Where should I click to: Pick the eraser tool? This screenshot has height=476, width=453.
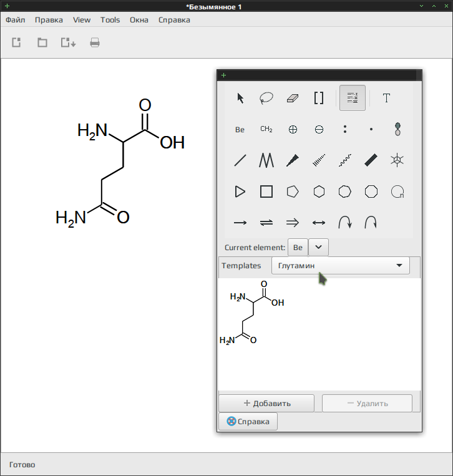coord(293,98)
